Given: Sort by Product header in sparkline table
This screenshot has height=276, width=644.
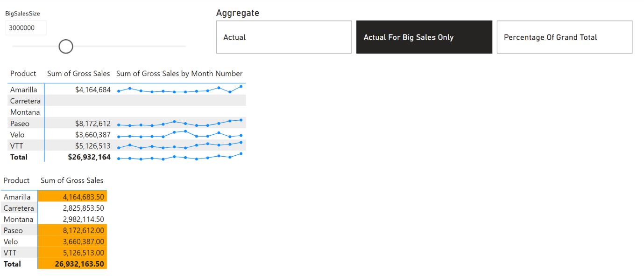Looking at the screenshot, I should coord(23,74).
